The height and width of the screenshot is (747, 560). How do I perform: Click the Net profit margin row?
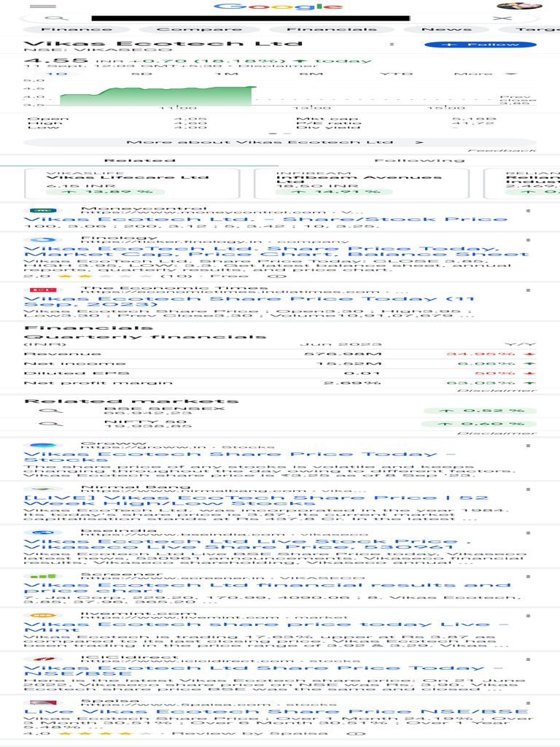(279, 382)
